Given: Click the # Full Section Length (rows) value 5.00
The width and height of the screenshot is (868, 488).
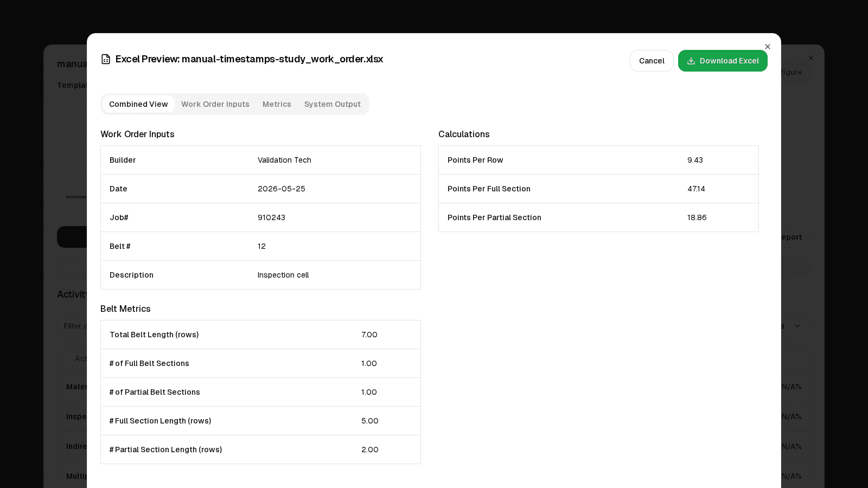Looking at the screenshot, I should tap(370, 421).
